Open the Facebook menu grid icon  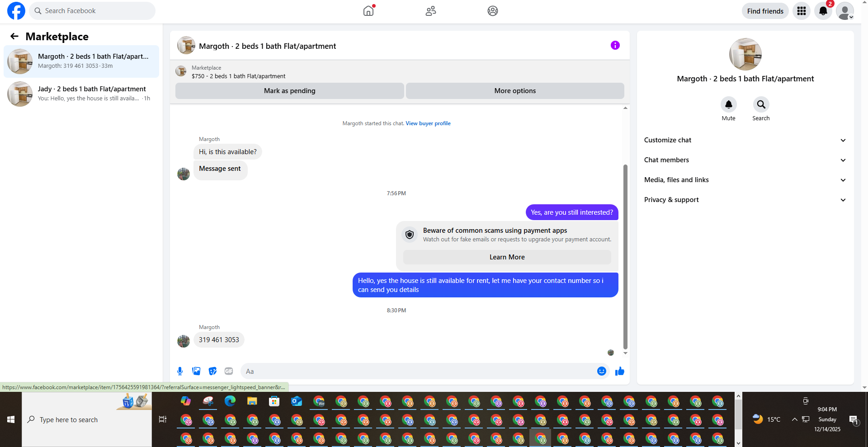(x=802, y=11)
